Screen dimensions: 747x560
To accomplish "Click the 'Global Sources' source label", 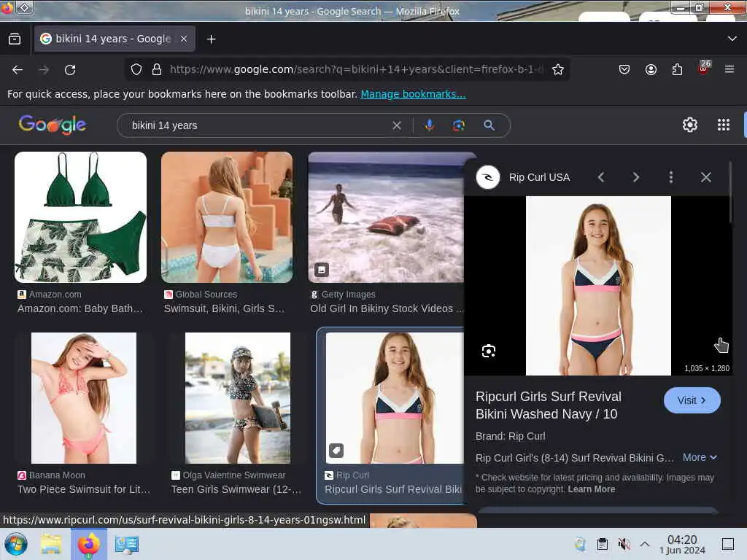I will coord(206,295).
